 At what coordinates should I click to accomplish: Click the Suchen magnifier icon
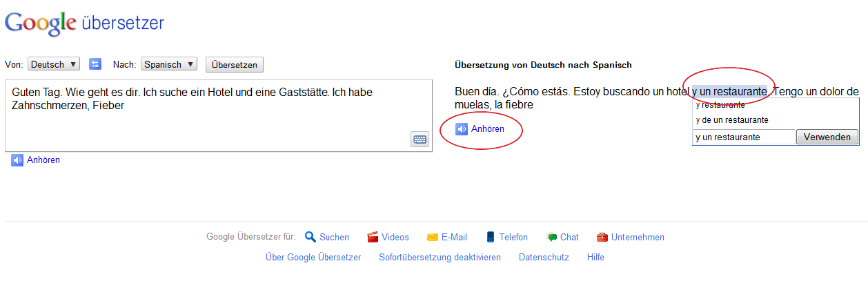pos(310,237)
